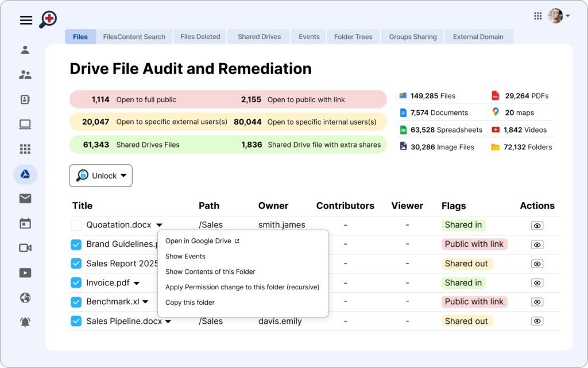The height and width of the screenshot is (368, 588).
Task: Open the video camera sidebar icon
Action: coord(25,248)
